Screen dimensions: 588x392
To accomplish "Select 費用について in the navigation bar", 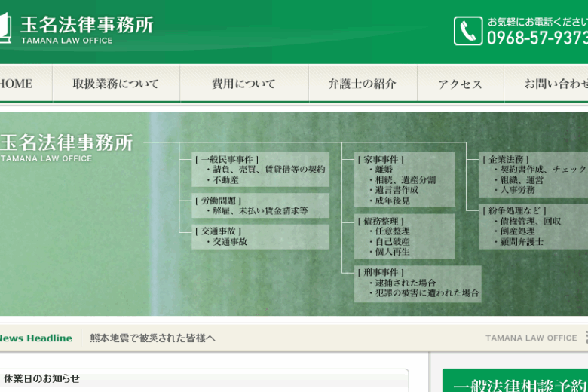I will click(243, 84).
